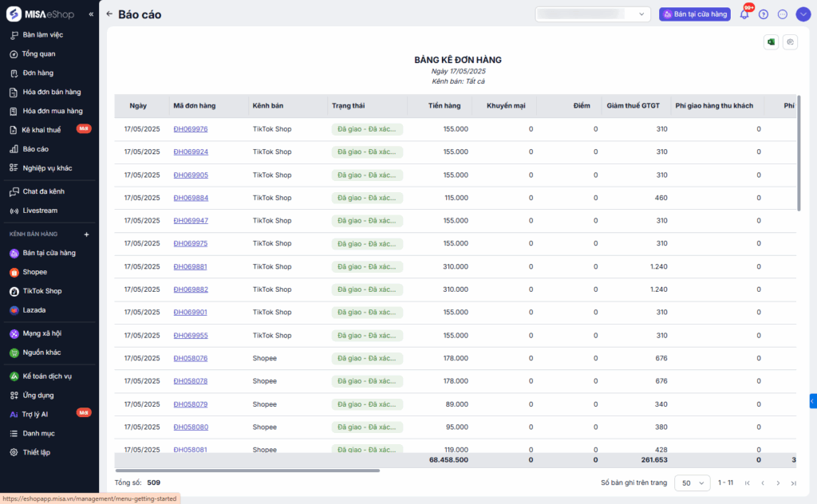Click the Bán tại cửa hàng button

[x=694, y=14]
